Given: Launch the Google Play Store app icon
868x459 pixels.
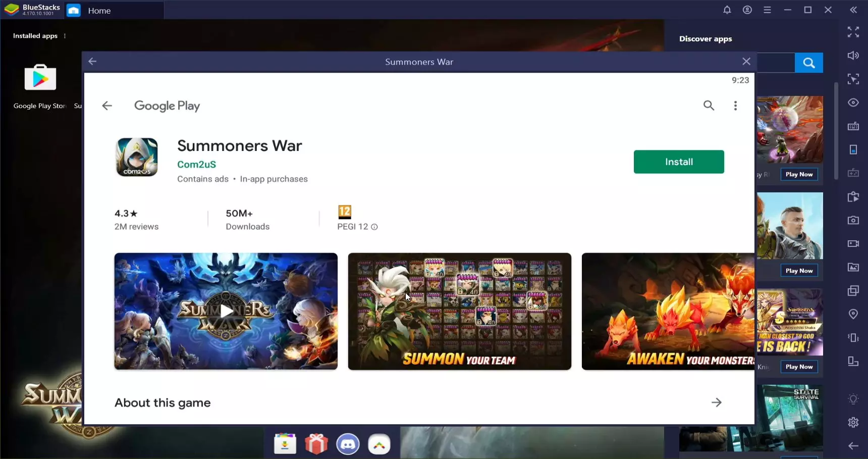Looking at the screenshot, I should click(x=40, y=78).
